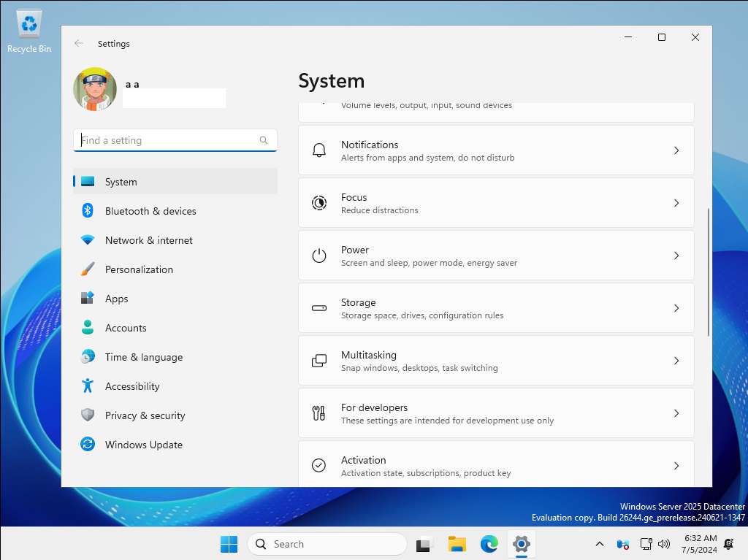Open Power settings title

355,250
